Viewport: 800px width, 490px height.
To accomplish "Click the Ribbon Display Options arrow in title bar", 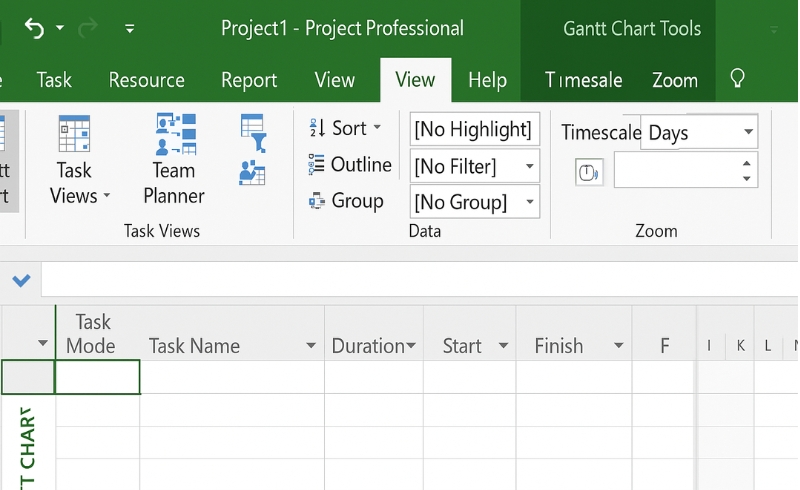I will click(x=774, y=30).
